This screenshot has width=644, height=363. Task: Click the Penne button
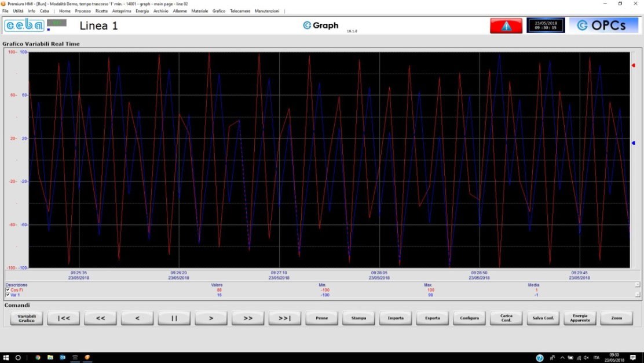pyautogui.click(x=321, y=318)
